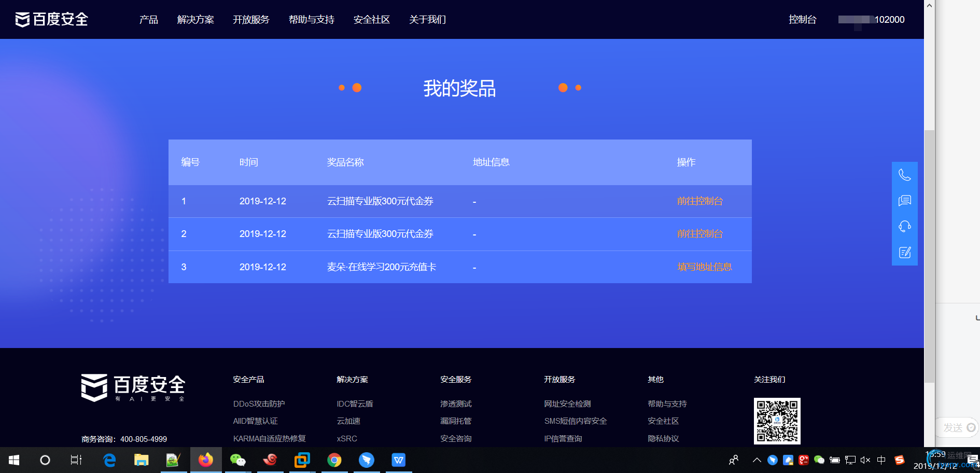
Task: Open the 帮助与支持 menu
Action: [312, 20]
